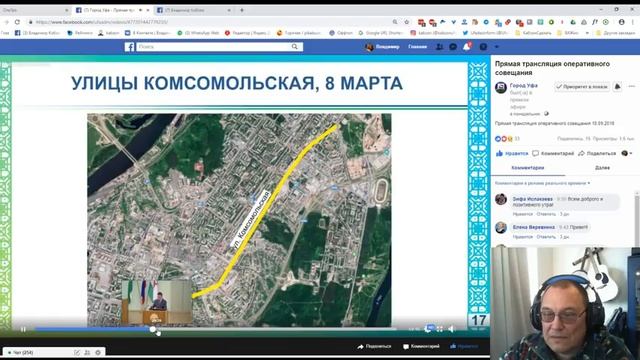640x360 pixels.
Task: Click embedded speaker picture-in-picture thumbnail
Action: (157, 302)
